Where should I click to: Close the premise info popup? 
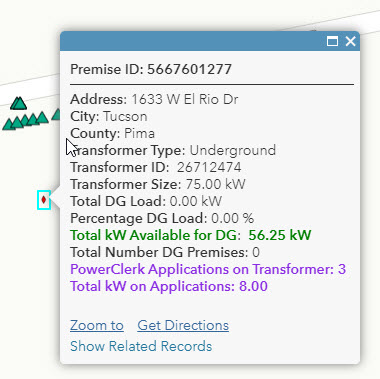(350, 41)
